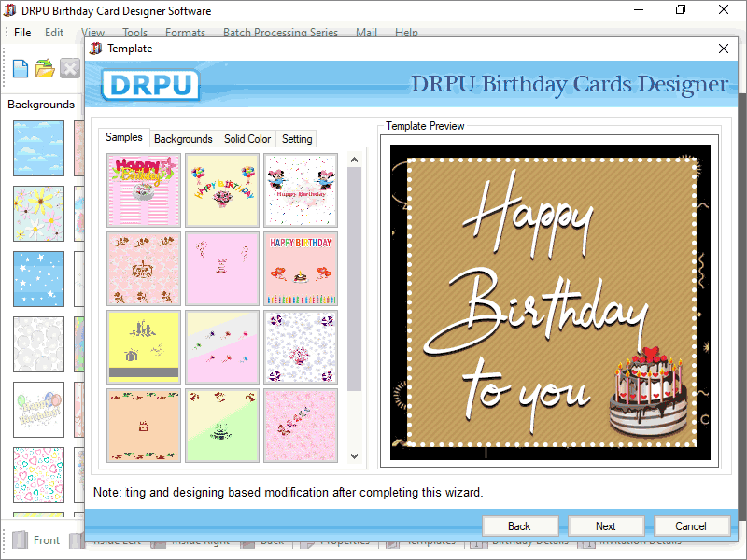This screenshot has height=560, width=747.
Task: Open an existing card file
Action: 44,68
